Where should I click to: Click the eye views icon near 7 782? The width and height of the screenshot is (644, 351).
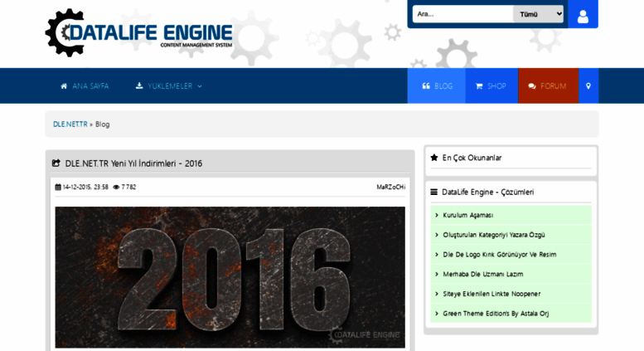click(x=116, y=187)
